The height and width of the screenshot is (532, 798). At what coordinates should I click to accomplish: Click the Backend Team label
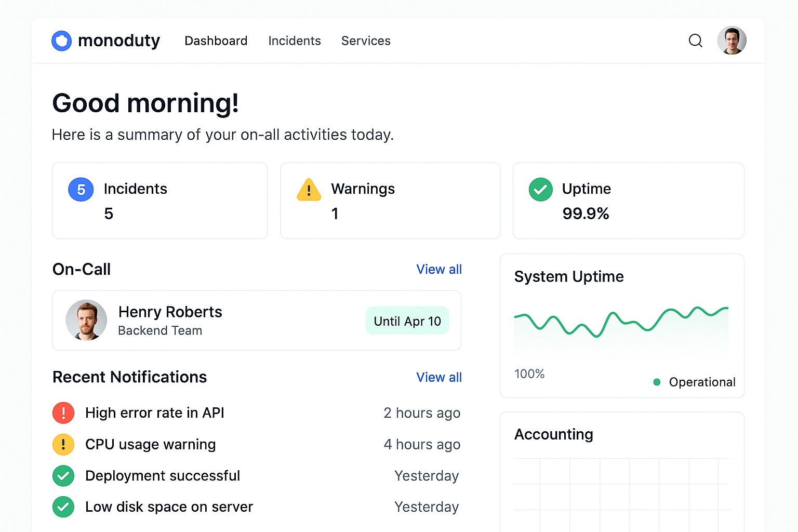click(160, 331)
